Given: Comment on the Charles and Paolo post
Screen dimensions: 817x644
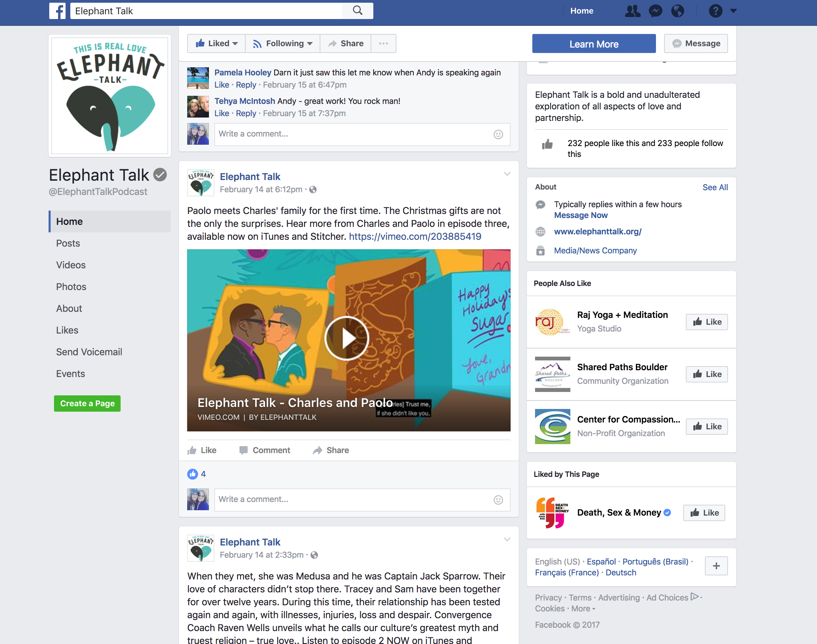Looking at the screenshot, I should (265, 450).
